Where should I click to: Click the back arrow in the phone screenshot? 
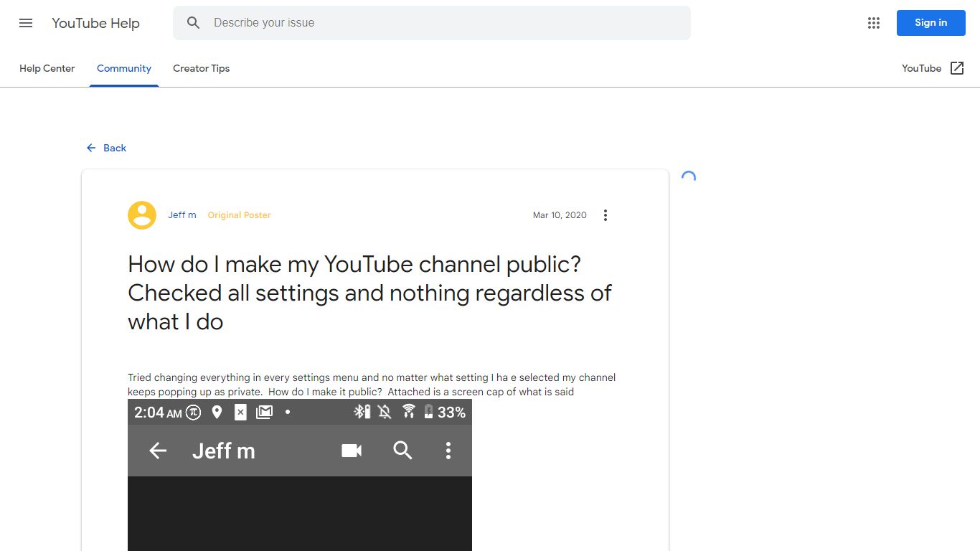pyautogui.click(x=158, y=451)
